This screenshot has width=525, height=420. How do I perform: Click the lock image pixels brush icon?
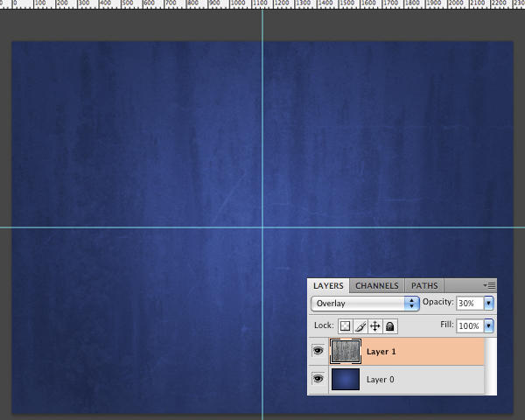pos(360,325)
